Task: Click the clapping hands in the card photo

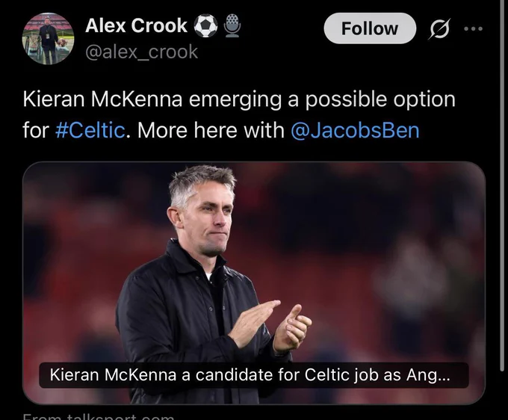Action: [x=270, y=326]
